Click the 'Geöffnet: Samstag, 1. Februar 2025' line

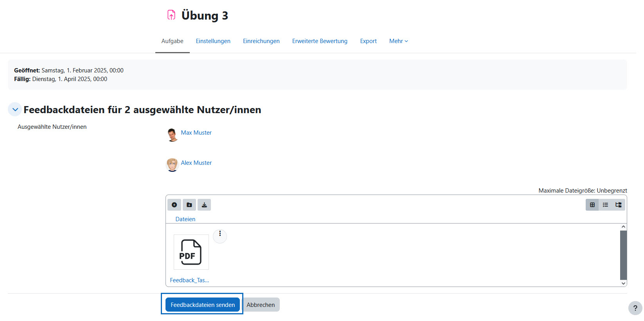point(69,70)
